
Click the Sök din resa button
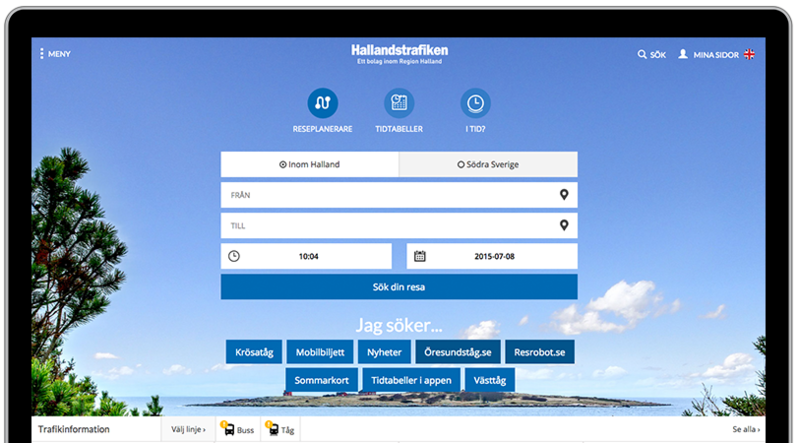pyautogui.click(x=399, y=287)
